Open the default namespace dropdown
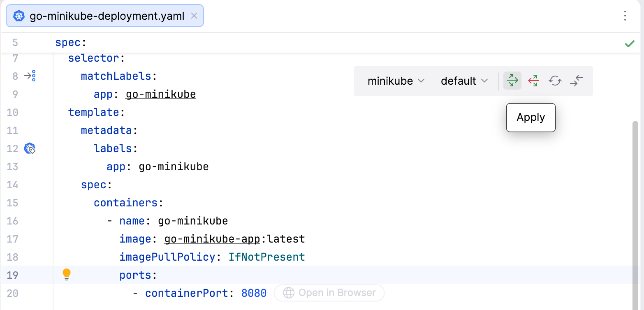 [464, 81]
